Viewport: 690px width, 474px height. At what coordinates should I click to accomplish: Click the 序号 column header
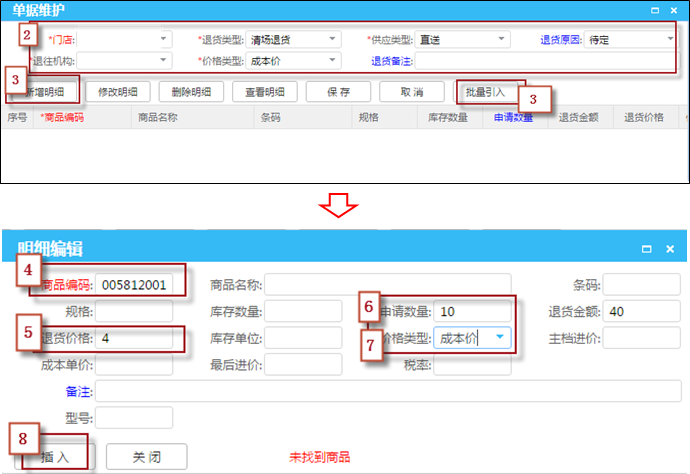(17, 118)
